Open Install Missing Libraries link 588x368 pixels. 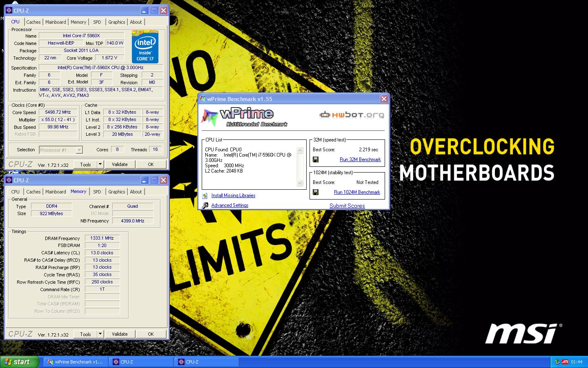pos(233,195)
